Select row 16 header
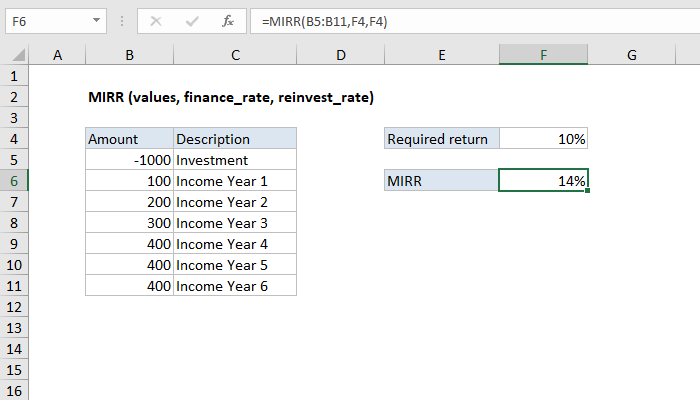The image size is (700, 400). (x=14, y=391)
